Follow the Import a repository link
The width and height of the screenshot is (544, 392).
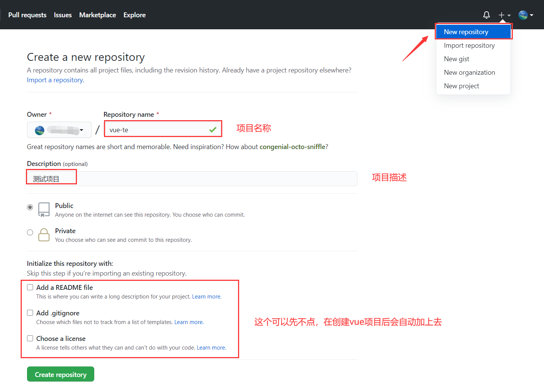coord(55,80)
